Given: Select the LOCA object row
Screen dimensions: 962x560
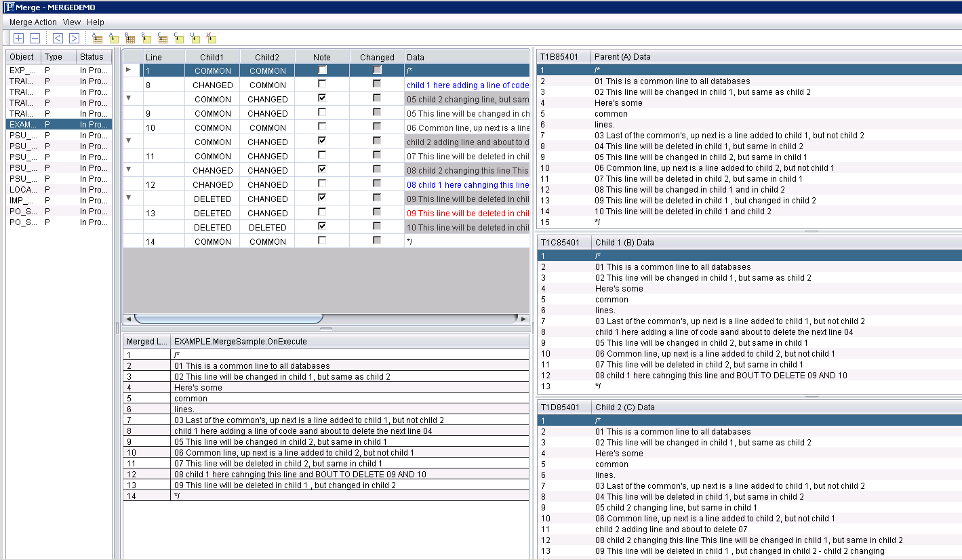Looking at the screenshot, I should (x=59, y=189).
